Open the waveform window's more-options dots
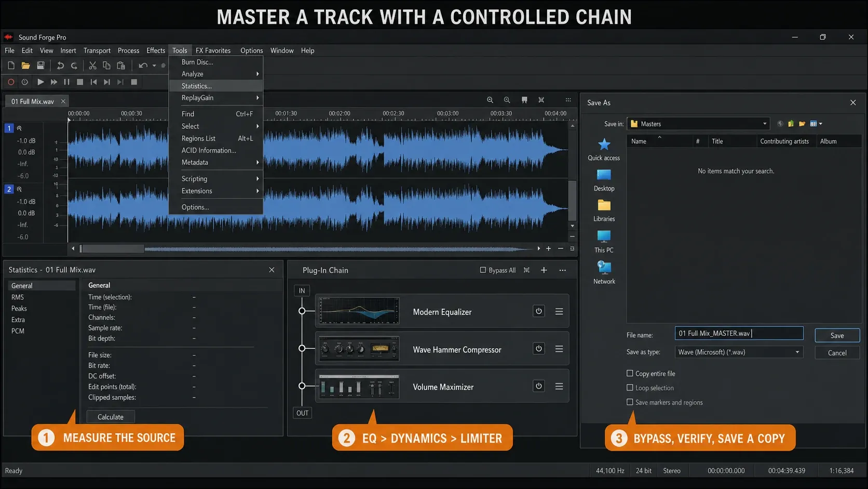 (x=568, y=100)
